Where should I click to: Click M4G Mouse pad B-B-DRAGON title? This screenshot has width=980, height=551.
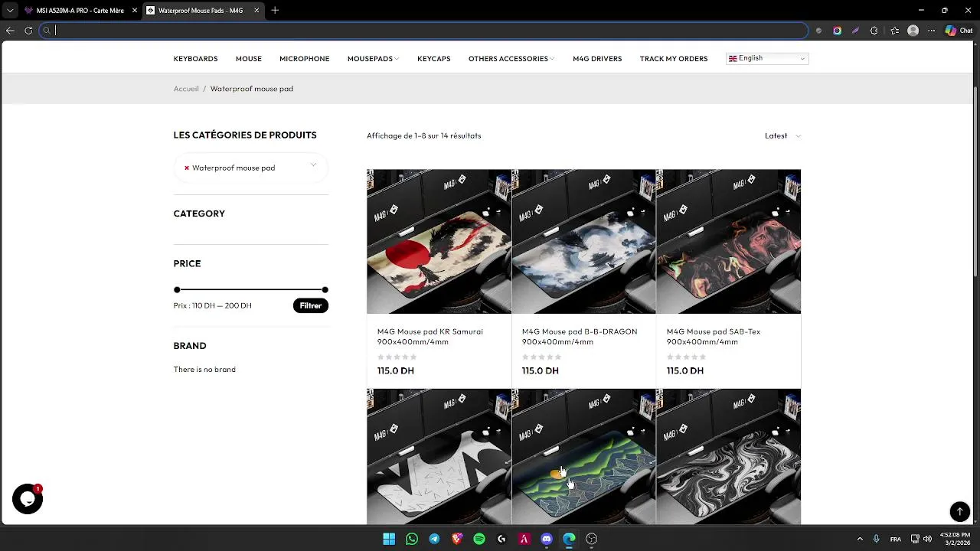(580, 337)
